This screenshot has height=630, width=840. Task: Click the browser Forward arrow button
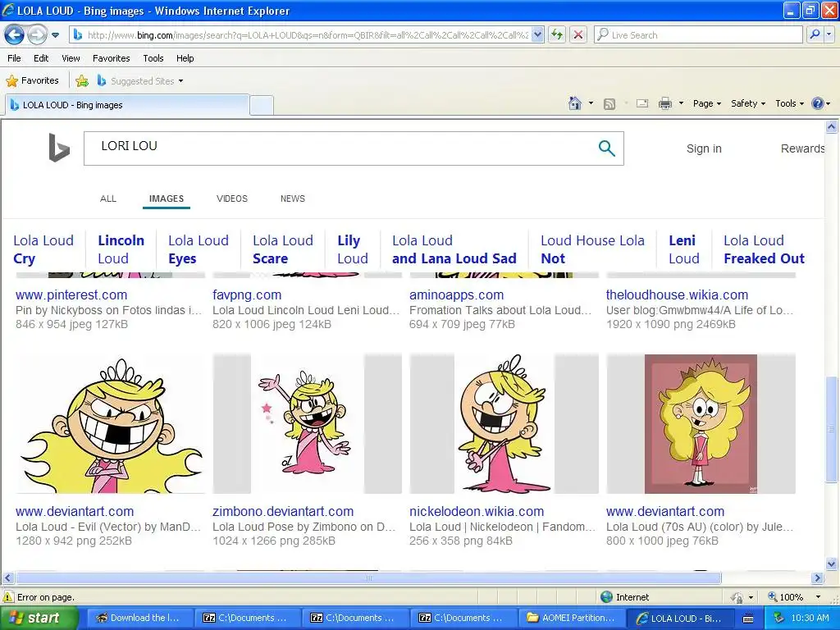[36, 35]
